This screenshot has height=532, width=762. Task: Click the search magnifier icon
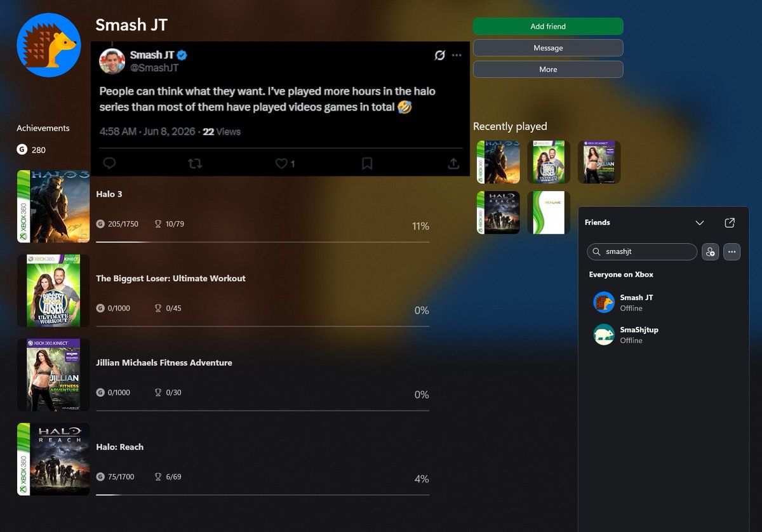pos(596,251)
